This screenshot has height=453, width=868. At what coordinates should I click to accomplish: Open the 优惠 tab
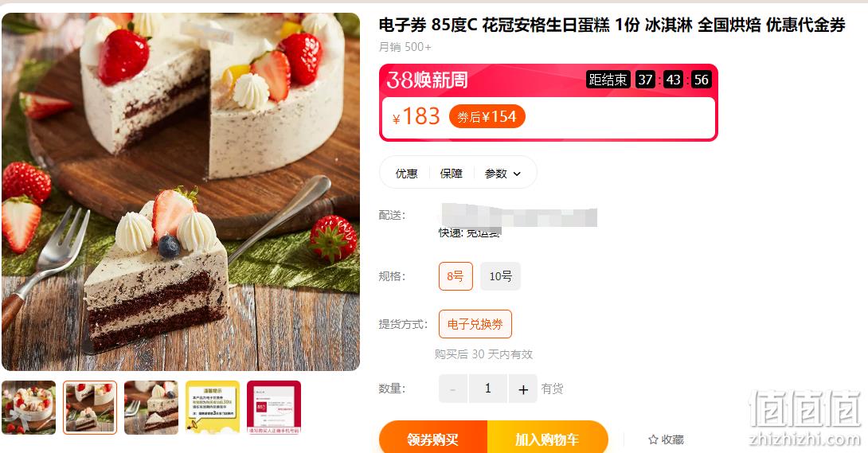(x=406, y=174)
